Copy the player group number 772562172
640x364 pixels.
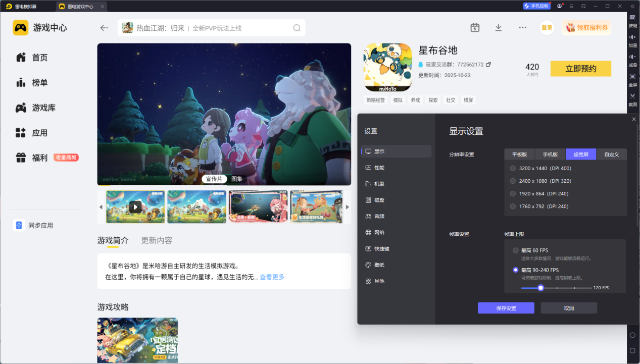(488, 65)
